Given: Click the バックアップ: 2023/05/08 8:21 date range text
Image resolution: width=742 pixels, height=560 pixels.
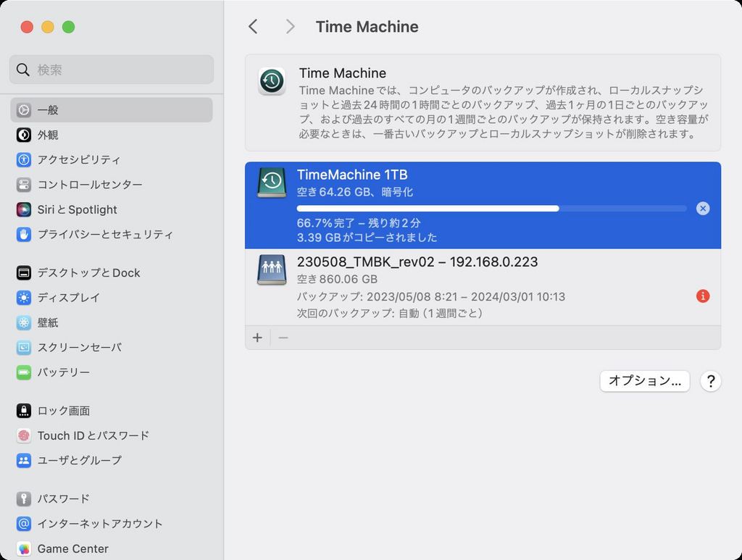Looking at the screenshot, I should coord(430,297).
